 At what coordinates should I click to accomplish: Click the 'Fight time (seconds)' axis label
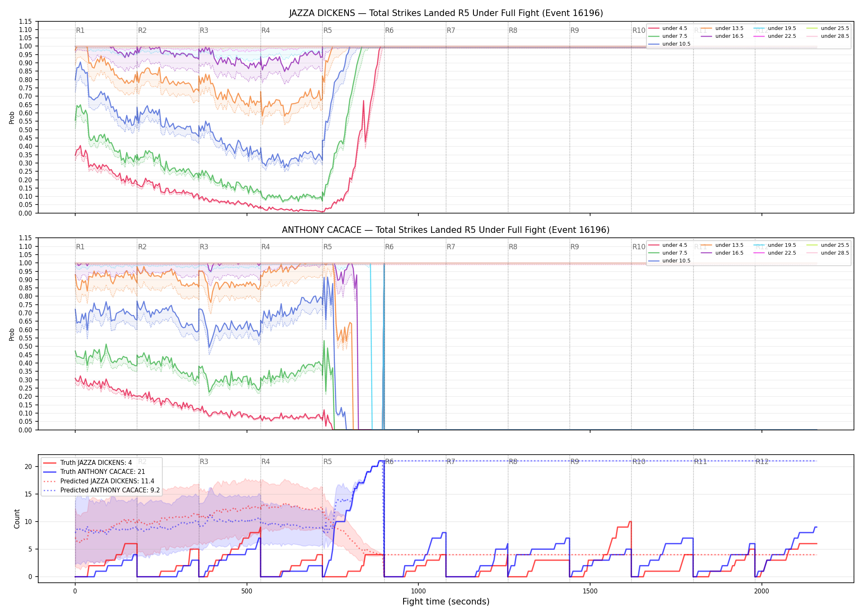446,602
